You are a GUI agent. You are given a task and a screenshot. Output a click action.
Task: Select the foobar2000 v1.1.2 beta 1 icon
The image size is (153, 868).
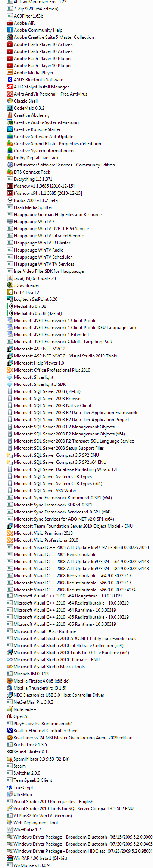tap(10, 200)
